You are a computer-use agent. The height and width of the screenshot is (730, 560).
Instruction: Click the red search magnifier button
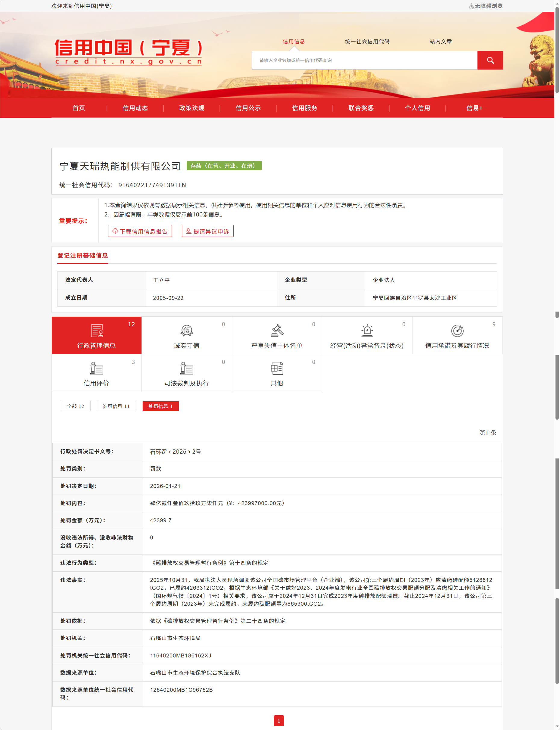490,60
